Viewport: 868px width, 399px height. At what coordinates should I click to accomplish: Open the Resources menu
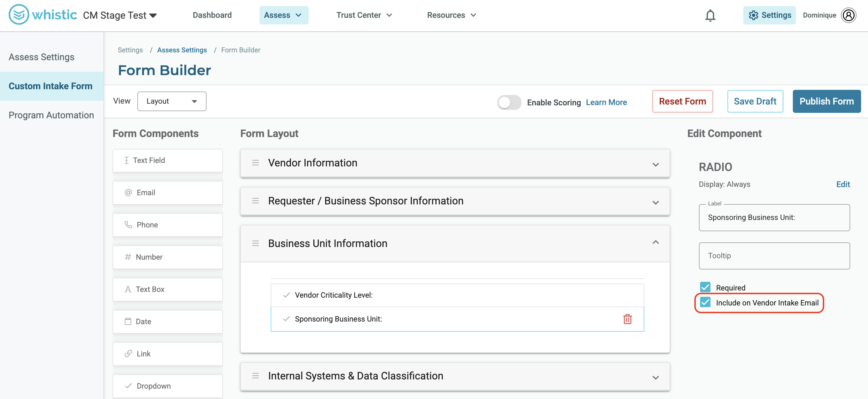point(452,15)
